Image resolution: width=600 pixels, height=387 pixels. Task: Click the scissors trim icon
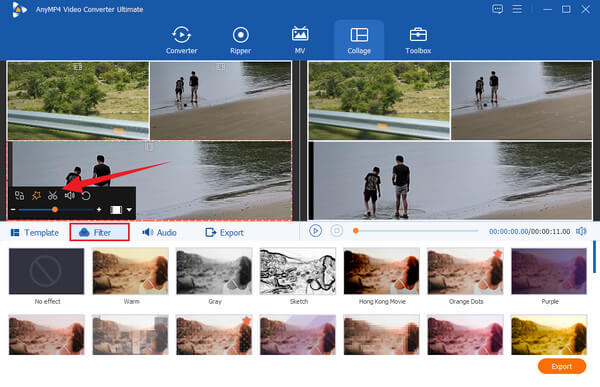52,196
